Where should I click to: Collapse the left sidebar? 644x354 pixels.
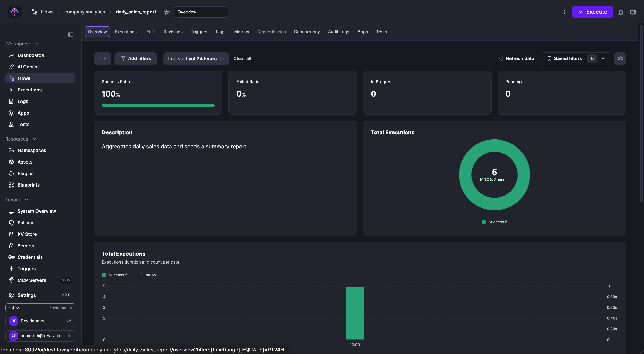pyautogui.click(x=71, y=35)
